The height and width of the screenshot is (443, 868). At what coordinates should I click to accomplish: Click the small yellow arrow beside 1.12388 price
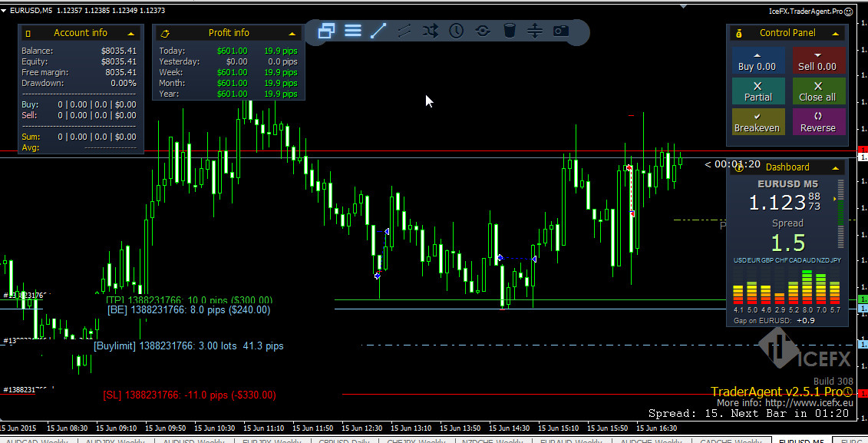coord(835,198)
